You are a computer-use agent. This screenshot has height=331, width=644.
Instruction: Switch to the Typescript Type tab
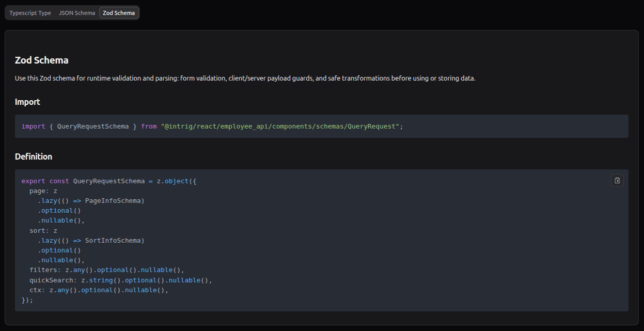pos(30,13)
